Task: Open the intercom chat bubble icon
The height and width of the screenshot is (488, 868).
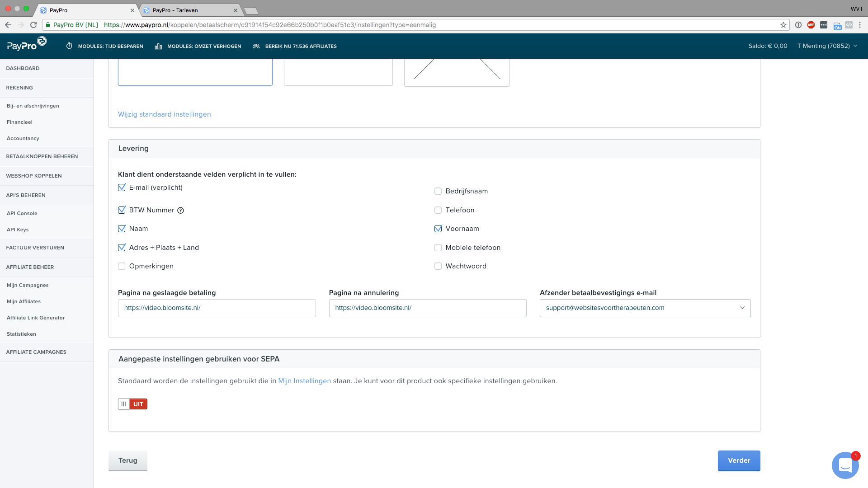Action: tap(845, 465)
